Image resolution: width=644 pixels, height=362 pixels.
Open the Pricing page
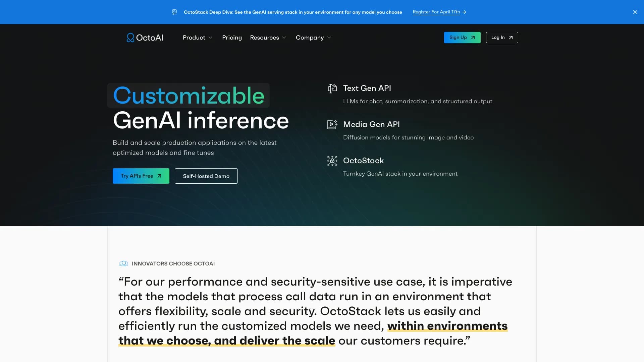232,38
